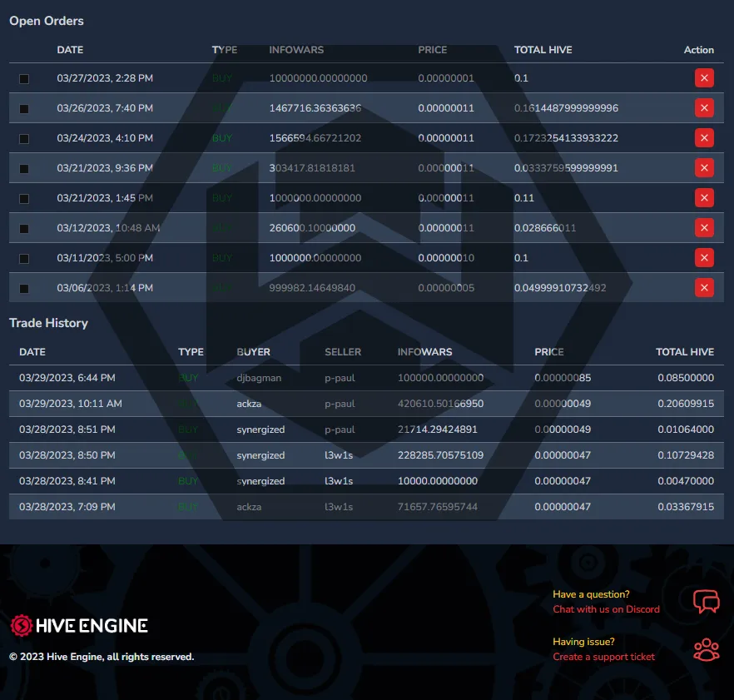Image resolution: width=734 pixels, height=700 pixels.
Task: Click the Have a question? text
Action: 591,594
